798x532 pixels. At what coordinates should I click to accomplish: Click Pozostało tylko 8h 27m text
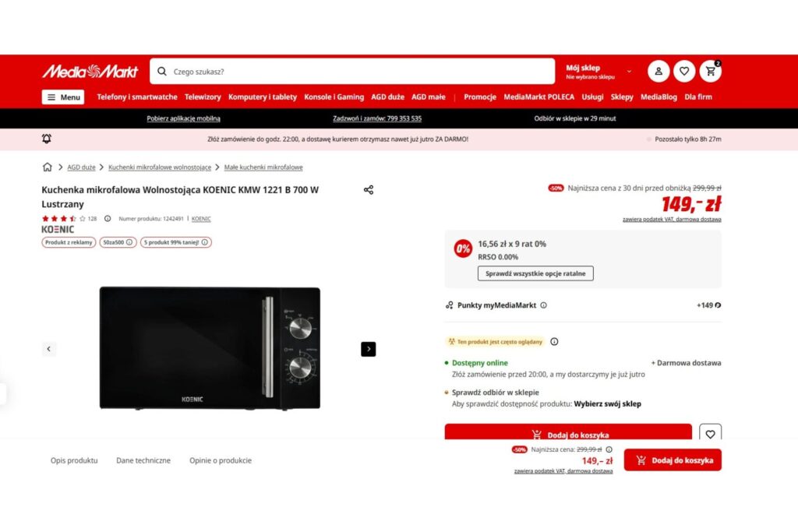click(x=687, y=139)
